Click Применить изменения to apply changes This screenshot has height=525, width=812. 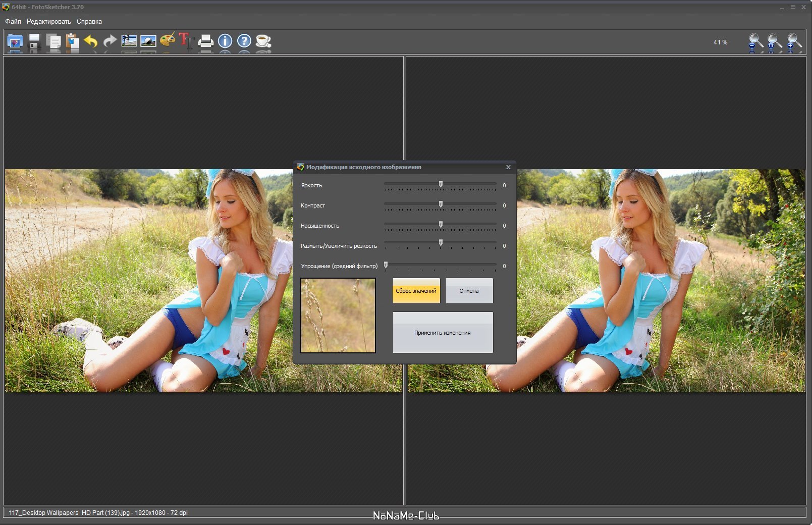[442, 333]
